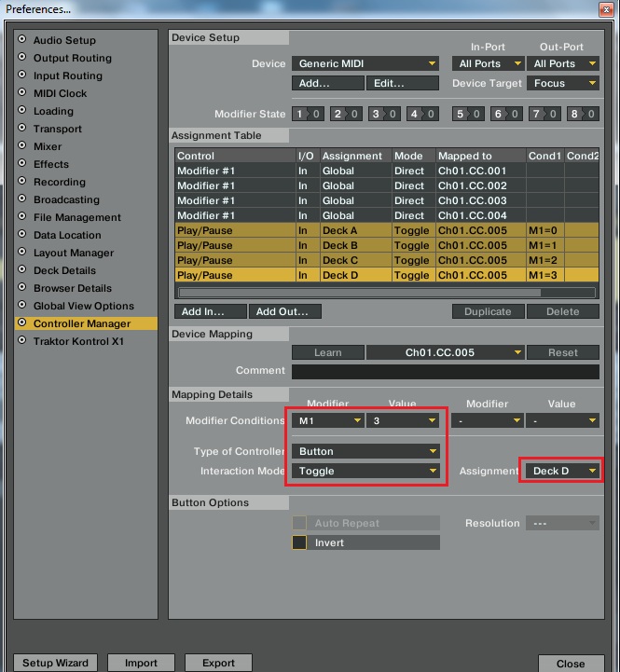Select File Management in the sidebar
The image size is (620, 672).
pos(77,217)
